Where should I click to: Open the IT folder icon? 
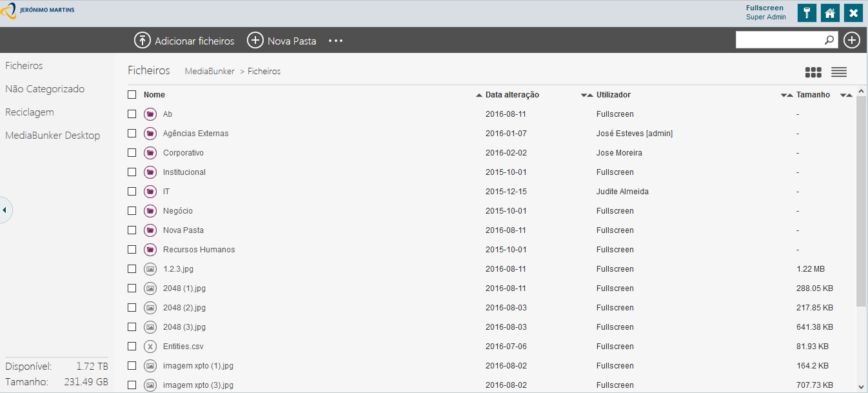150,192
